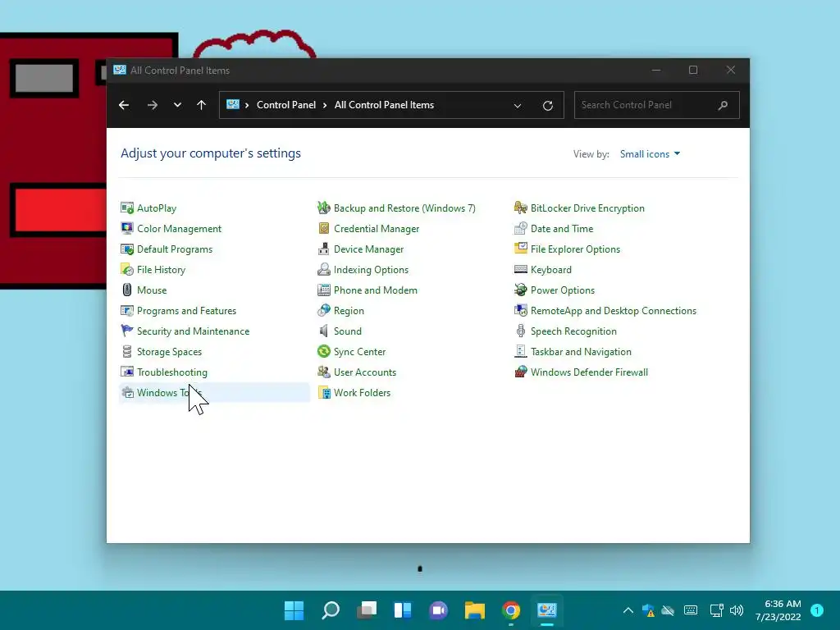840x630 pixels.
Task: Click the Keyboard icon
Action: coord(521,269)
